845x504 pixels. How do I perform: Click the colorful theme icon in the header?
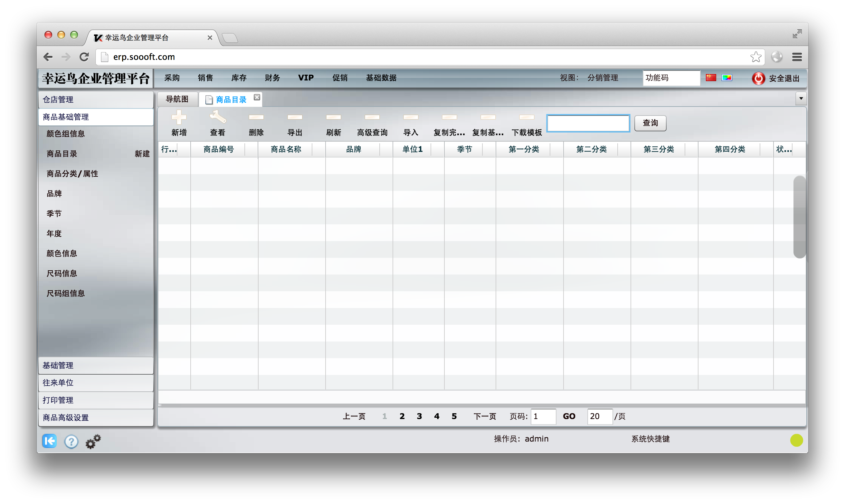726,78
